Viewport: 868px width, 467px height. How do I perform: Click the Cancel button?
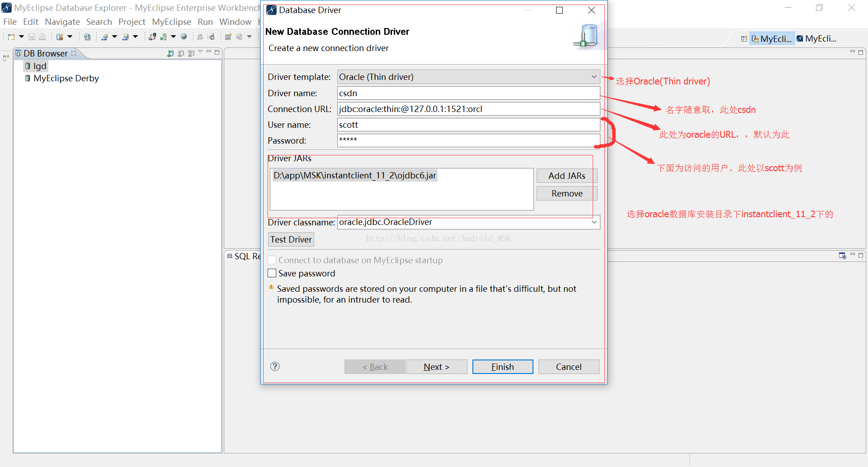click(569, 367)
